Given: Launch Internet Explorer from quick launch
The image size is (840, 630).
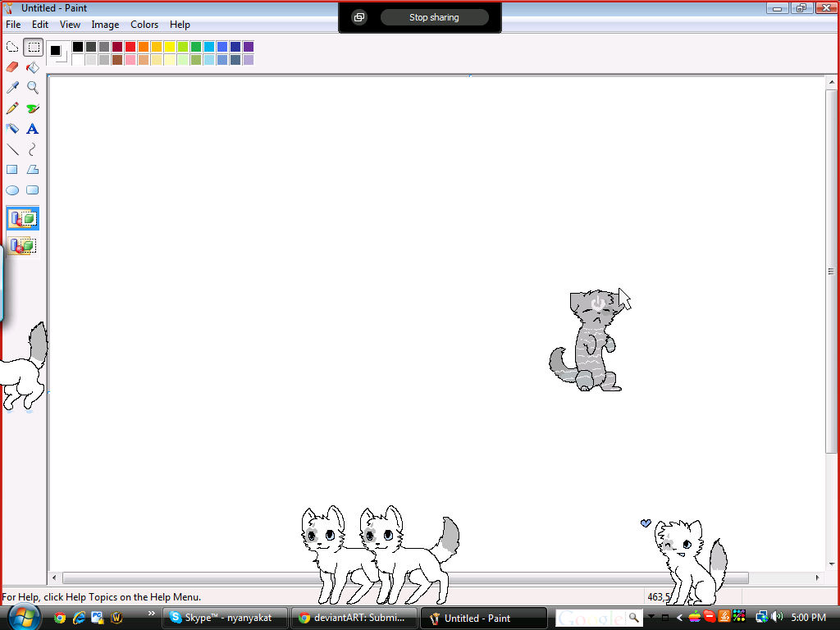Looking at the screenshot, I should click(x=79, y=618).
